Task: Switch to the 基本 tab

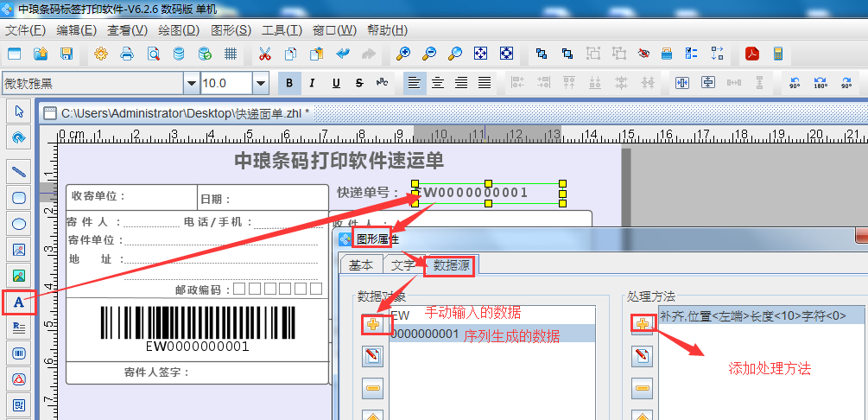Action: tap(361, 265)
